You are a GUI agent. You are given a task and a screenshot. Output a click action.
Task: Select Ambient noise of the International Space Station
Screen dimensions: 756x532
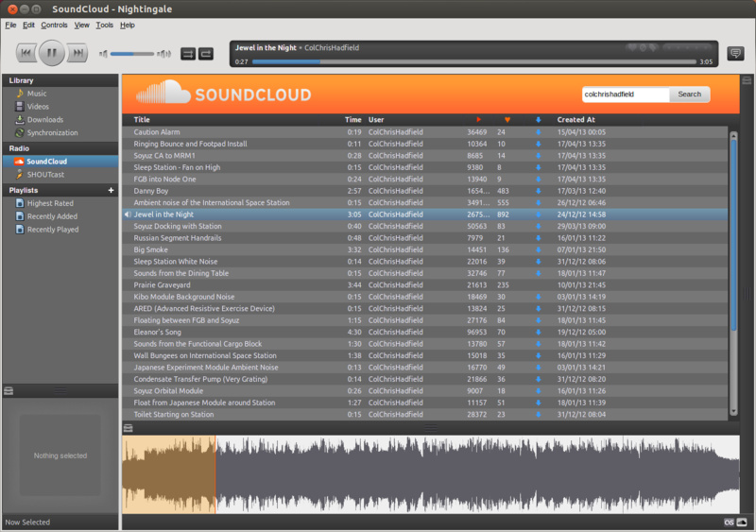click(424, 202)
